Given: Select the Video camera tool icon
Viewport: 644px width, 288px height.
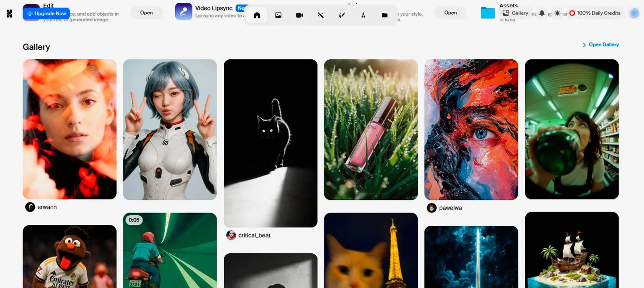Looking at the screenshot, I should click(299, 15).
